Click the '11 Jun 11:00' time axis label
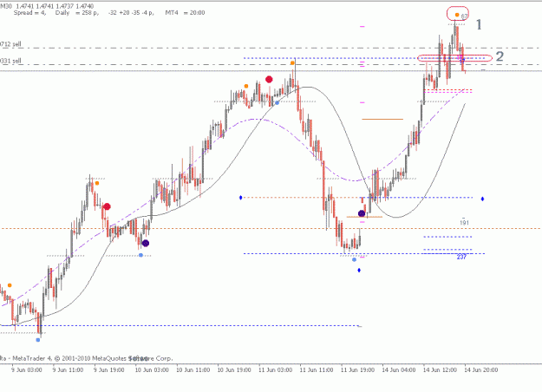 coord(317,369)
